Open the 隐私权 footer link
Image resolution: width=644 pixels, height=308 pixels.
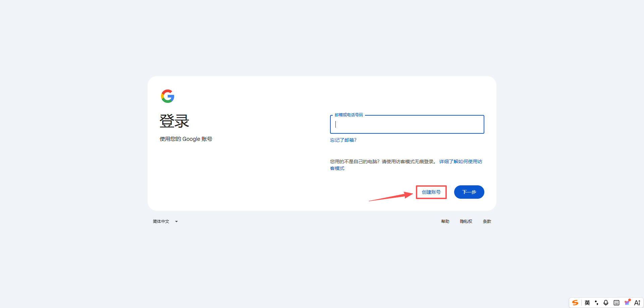(466, 222)
